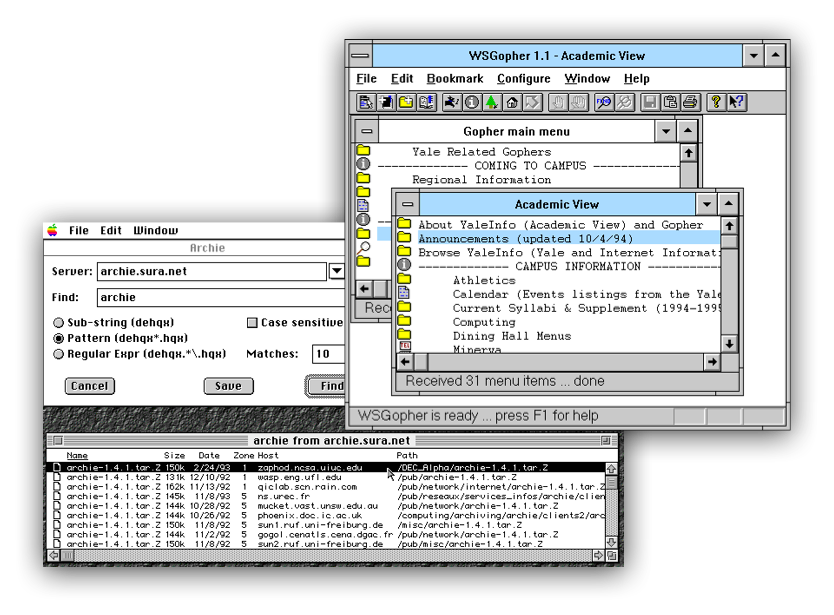The image size is (834, 615).
Task: Click the circled 'i' info toolbar icon
Action: point(472,102)
